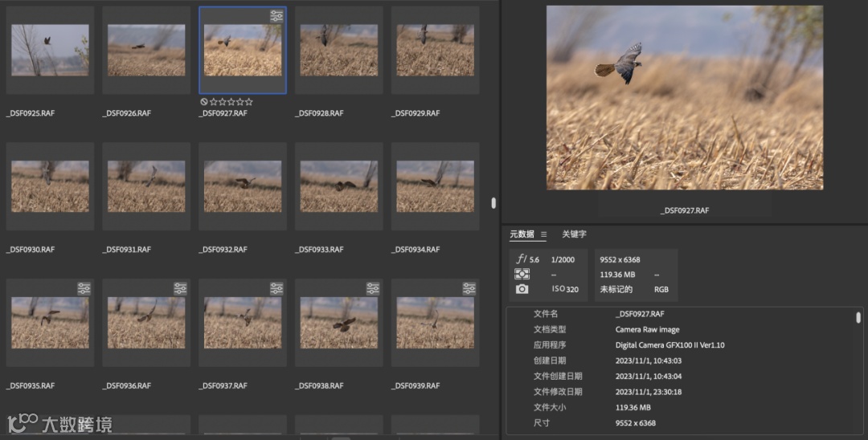The image size is (868, 440).
Task: Set four-star rating for _DSF0927.RAF
Action: coord(240,102)
